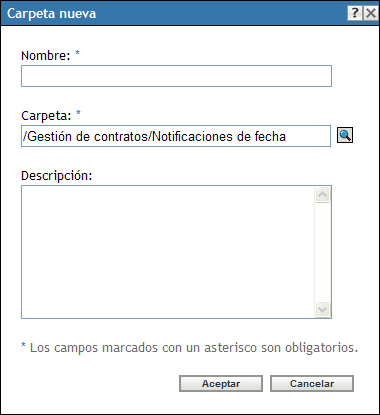This screenshot has height=415, width=380.
Task: Open the folder browse magnifier icon
Action: 345,135
